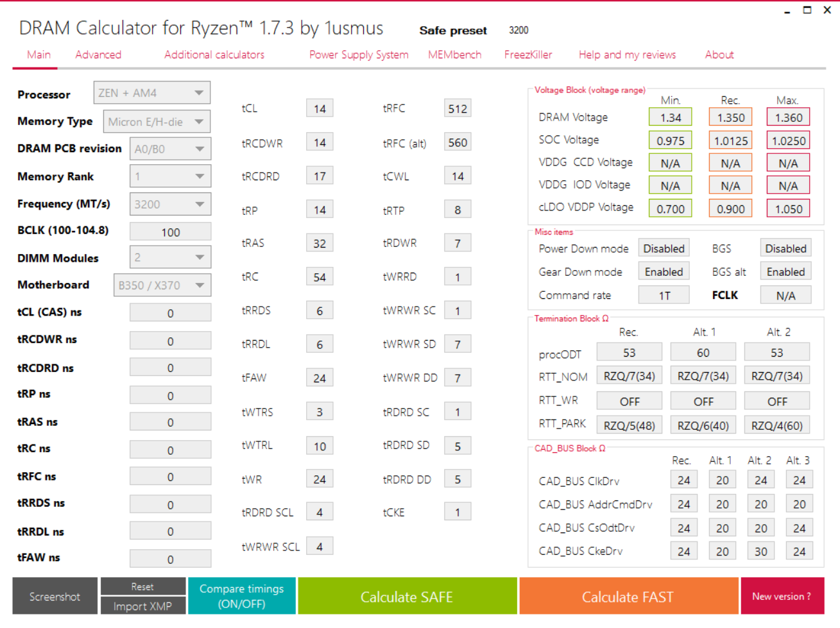Click the Screenshot button
This screenshot has width=840, height=628.
coord(55,597)
